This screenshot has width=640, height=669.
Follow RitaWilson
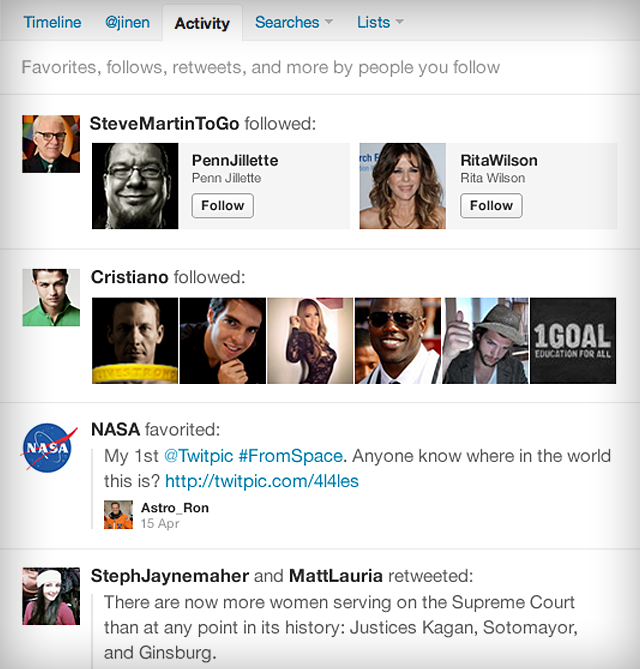click(x=491, y=205)
